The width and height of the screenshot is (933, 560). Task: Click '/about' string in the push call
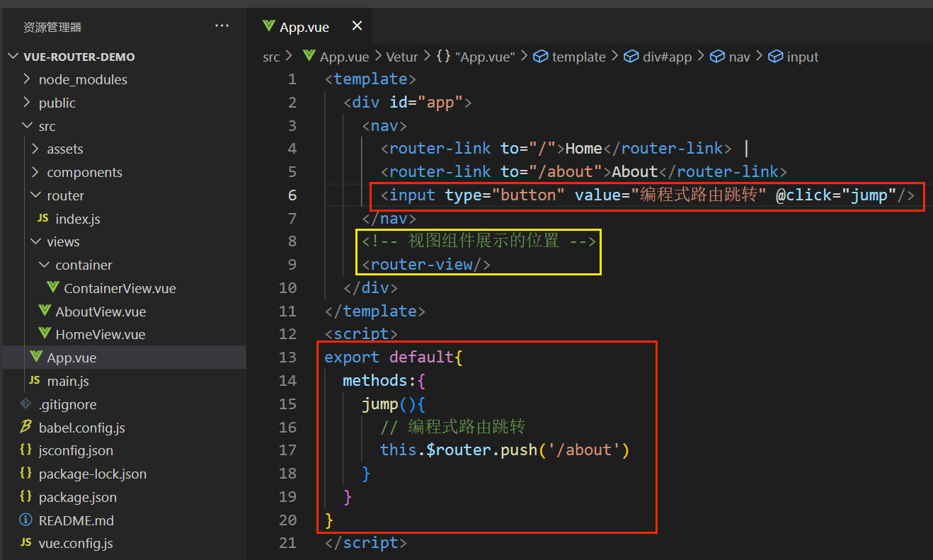click(x=584, y=450)
